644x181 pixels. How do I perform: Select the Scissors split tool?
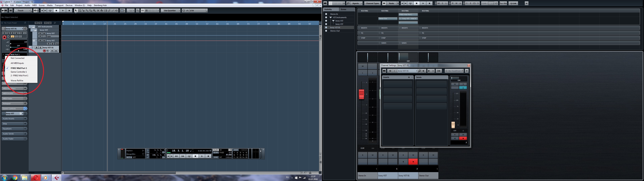pos(84,11)
